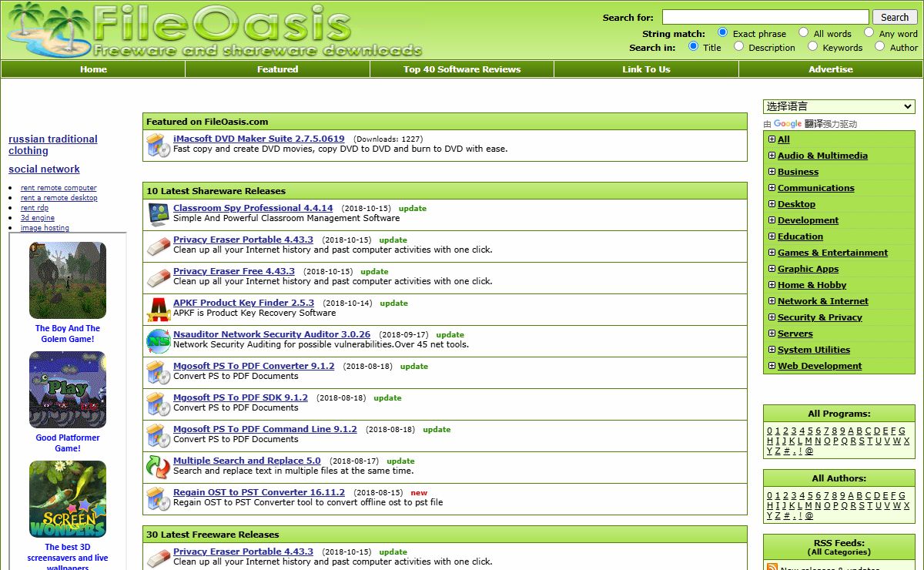Click the Privacy Eraser Free eraser icon
Screen dimensions: 924x570
(159, 277)
